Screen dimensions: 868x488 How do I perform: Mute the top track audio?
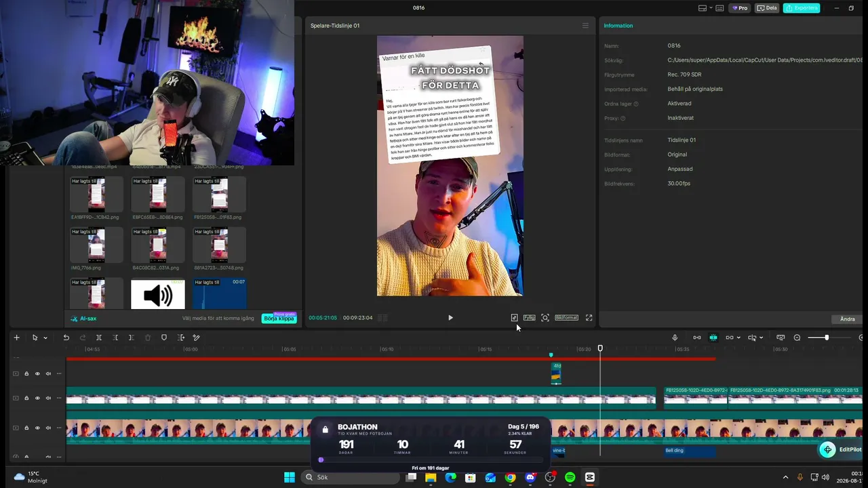48,373
